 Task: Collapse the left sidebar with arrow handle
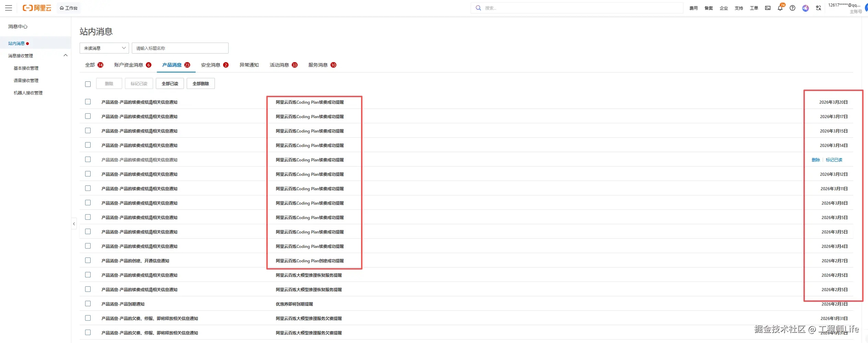click(x=74, y=224)
